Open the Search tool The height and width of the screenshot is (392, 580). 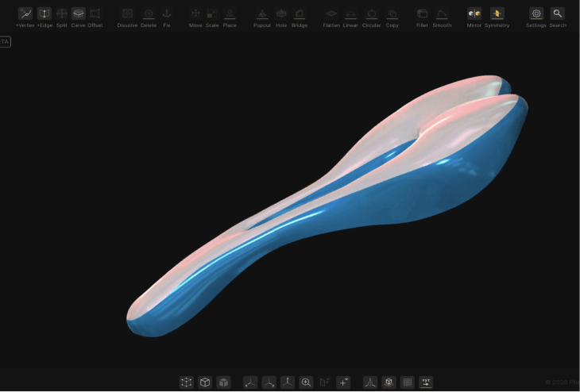pyautogui.click(x=558, y=14)
